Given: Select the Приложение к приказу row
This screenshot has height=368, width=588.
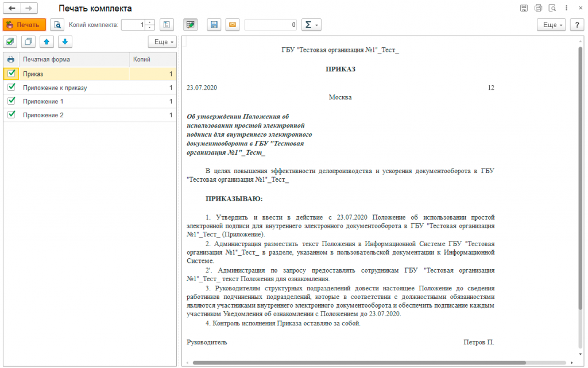Looking at the screenshot, I should click(57, 87).
